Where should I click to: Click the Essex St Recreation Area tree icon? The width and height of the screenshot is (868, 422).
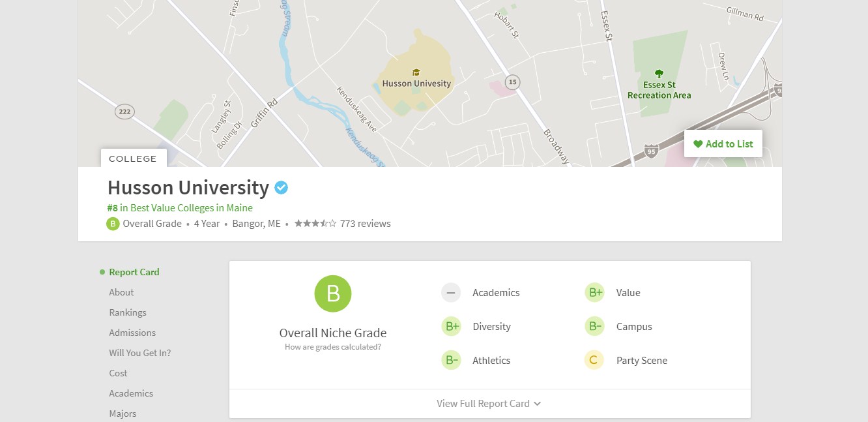coord(659,74)
